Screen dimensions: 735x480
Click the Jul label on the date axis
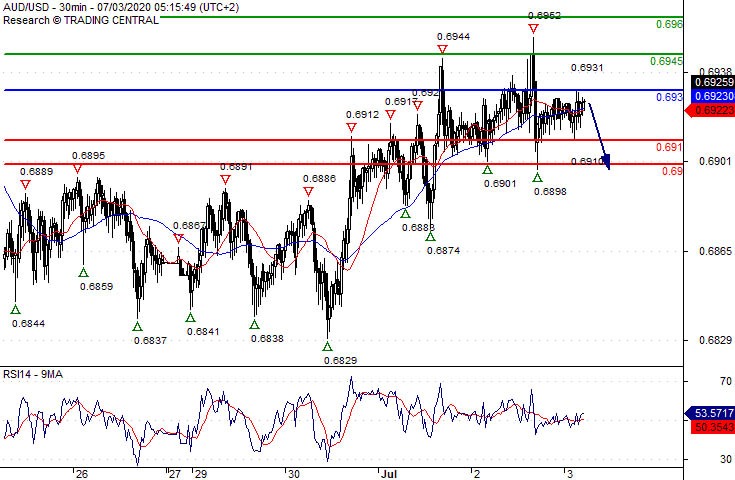click(389, 474)
